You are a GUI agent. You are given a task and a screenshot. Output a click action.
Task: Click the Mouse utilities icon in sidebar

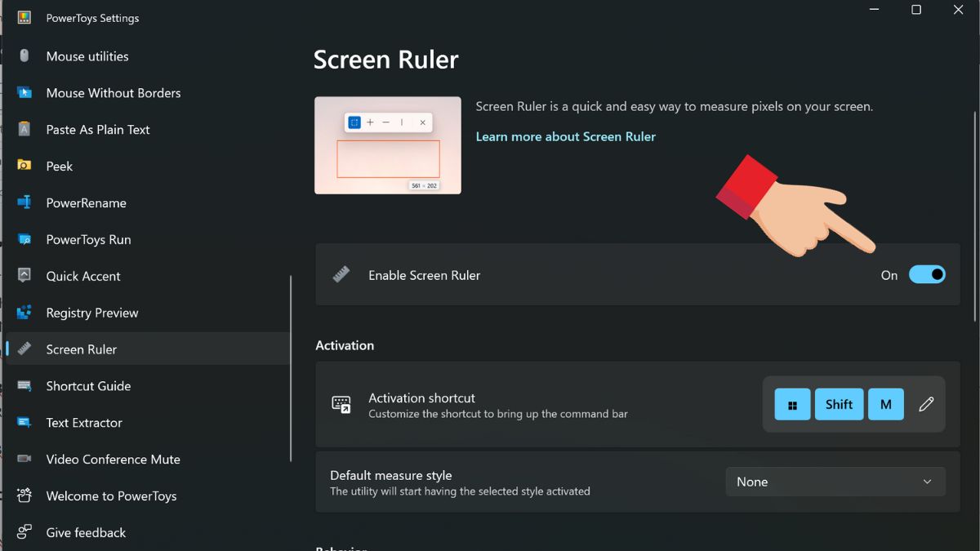[x=24, y=56]
